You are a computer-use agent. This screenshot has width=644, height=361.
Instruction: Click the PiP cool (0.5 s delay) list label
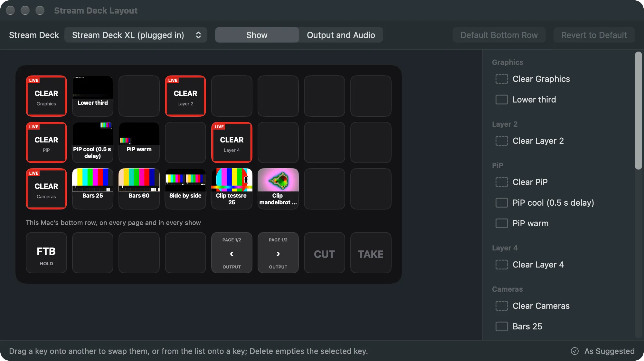(553, 203)
